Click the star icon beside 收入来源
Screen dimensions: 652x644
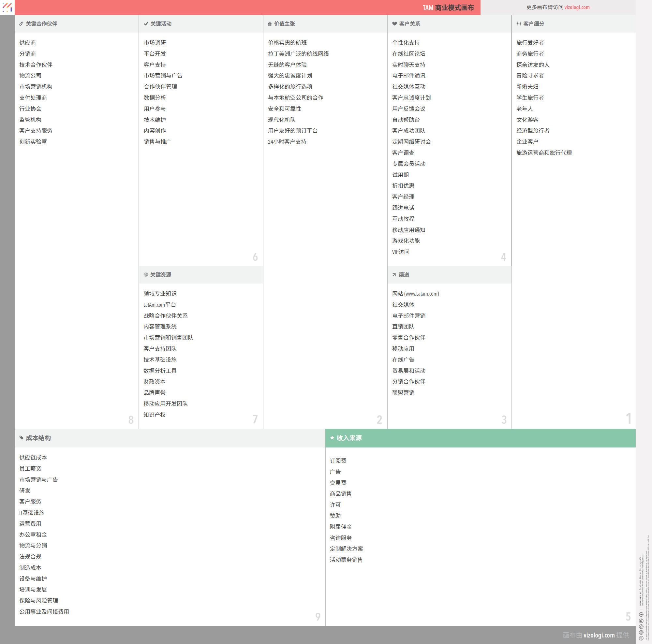(332, 438)
